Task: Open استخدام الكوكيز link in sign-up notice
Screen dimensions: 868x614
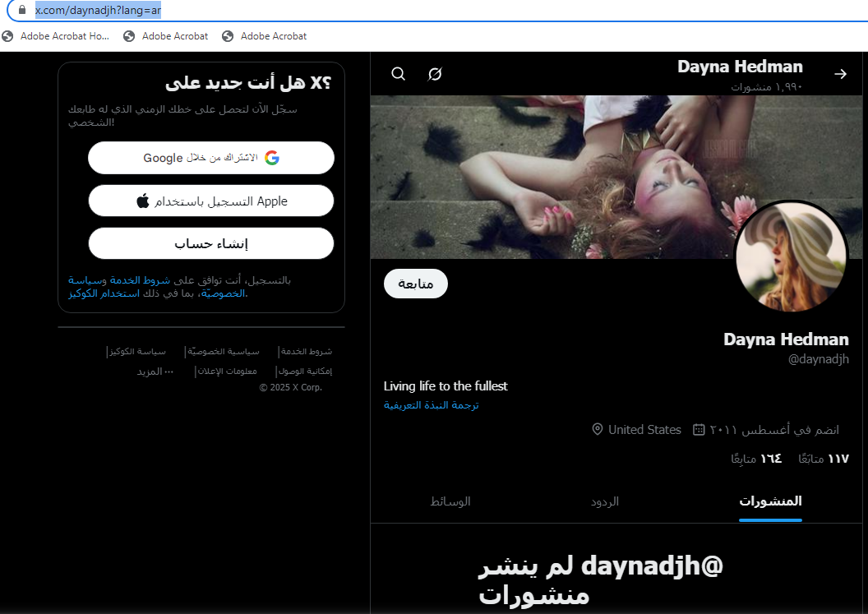Action: coord(104,293)
